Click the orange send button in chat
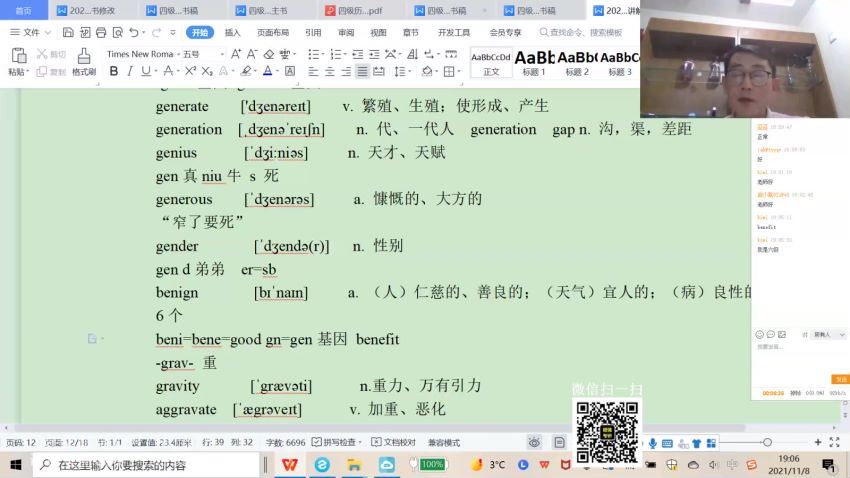This screenshot has width=850, height=478. click(x=840, y=379)
